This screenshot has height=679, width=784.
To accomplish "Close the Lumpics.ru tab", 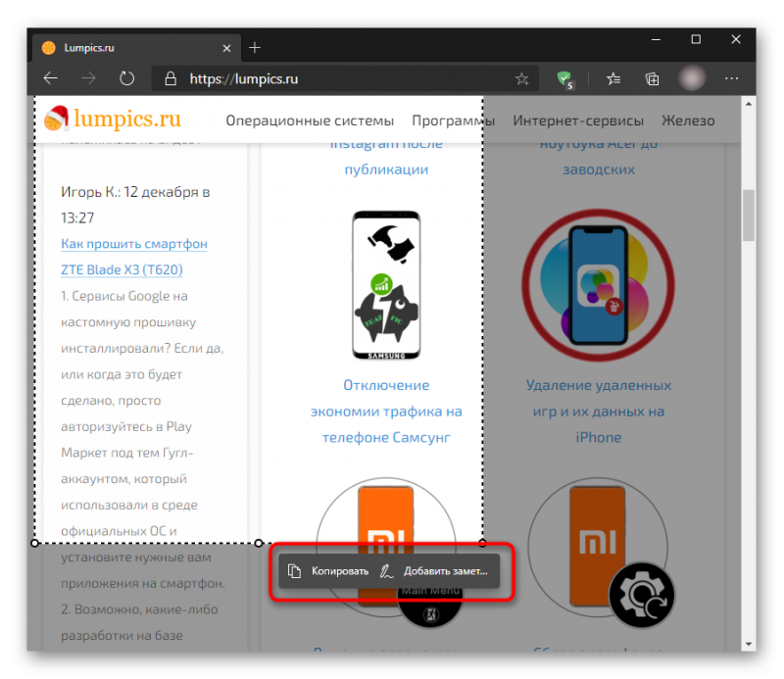I will (x=226, y=48).
